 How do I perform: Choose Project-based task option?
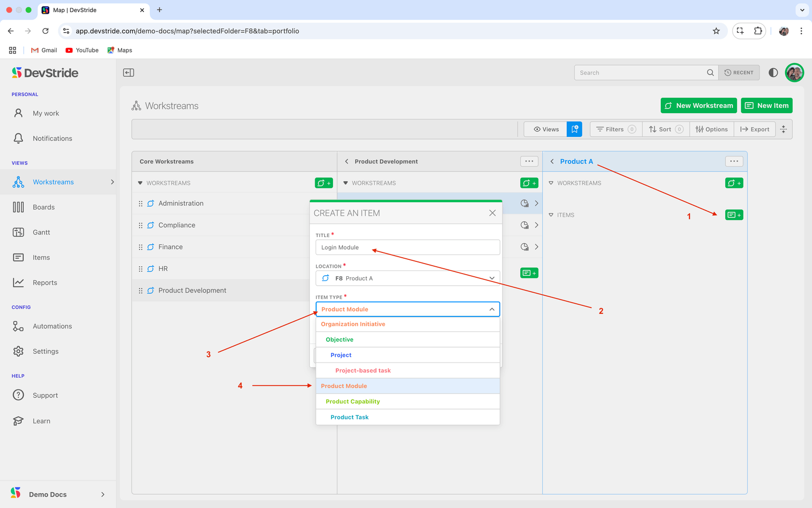coord(363,370)
